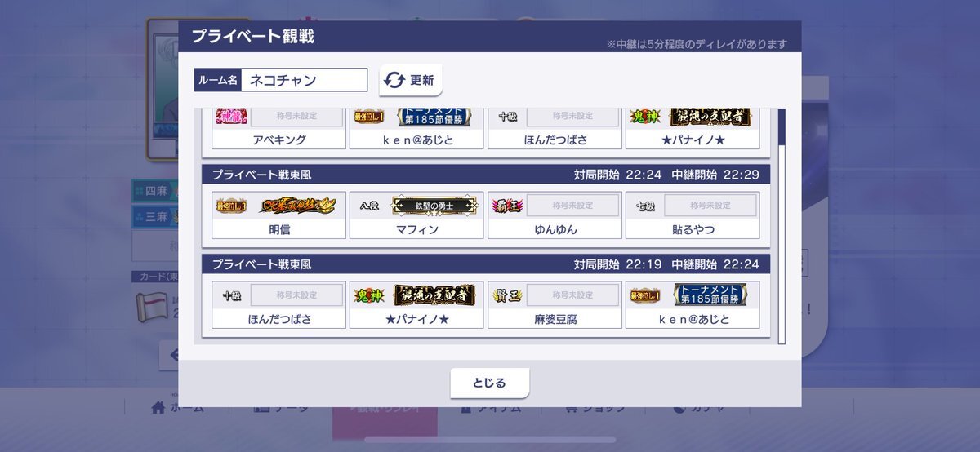980x452 pixels.
Task: Click the 鉄壁の勇士 title badge
Action: tap(434, 206)
